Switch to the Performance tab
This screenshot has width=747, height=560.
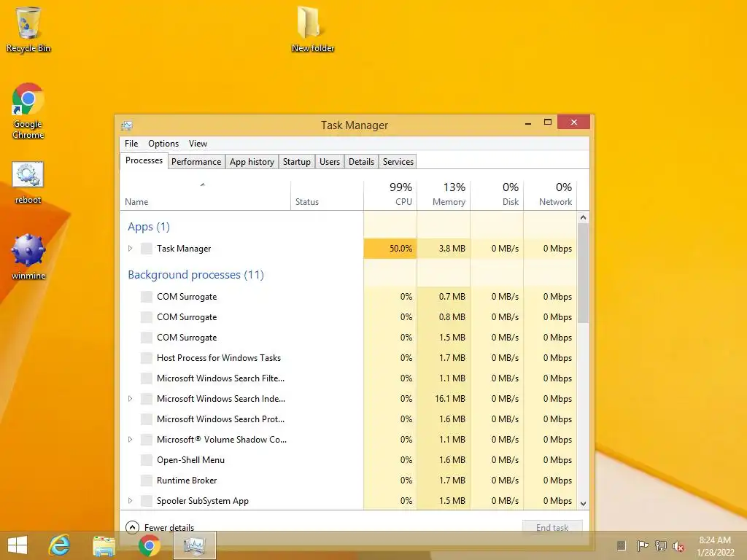pyautogui.click(x=196, y=161)
